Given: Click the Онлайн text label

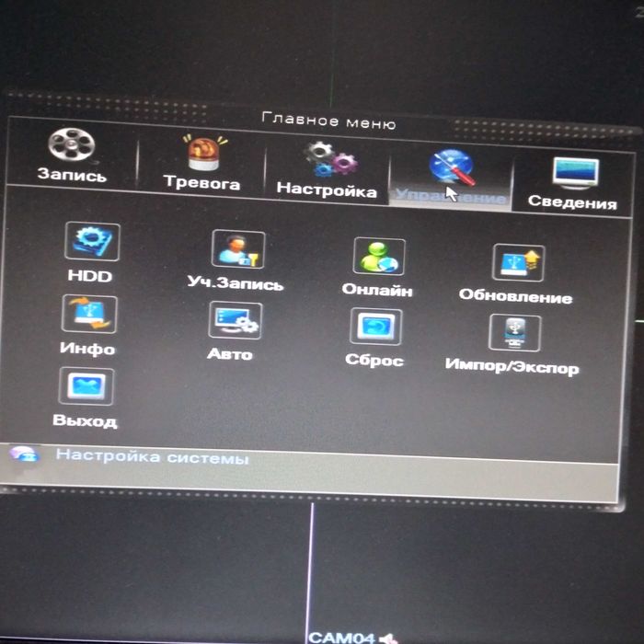Looking at the screenshot, I should pyautogui.click(x=377, y=290).
